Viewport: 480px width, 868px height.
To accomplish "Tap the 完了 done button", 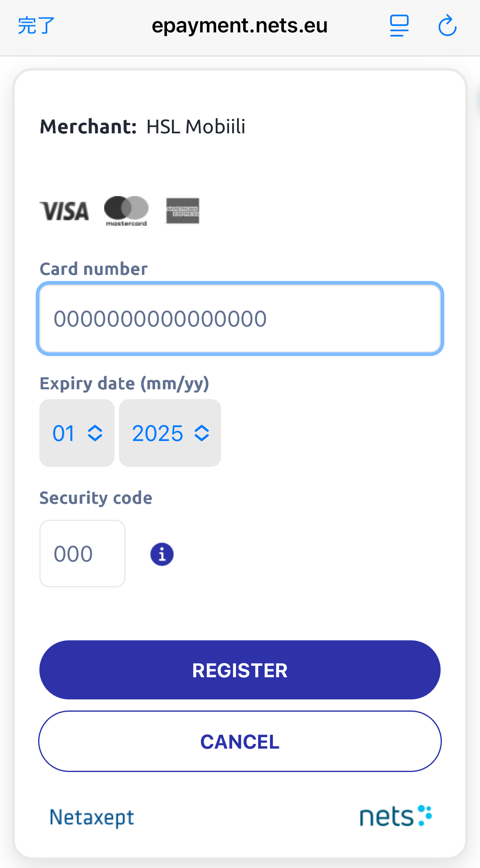I will (x=36, y=25).
